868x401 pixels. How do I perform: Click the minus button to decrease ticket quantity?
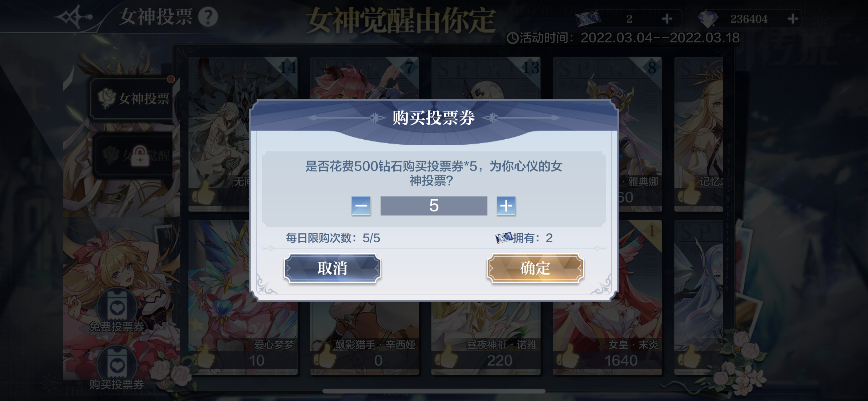(x=361, y=205)
